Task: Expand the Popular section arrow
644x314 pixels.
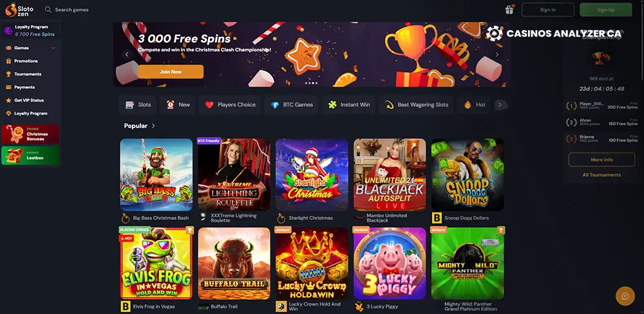Action: point(153,126)
